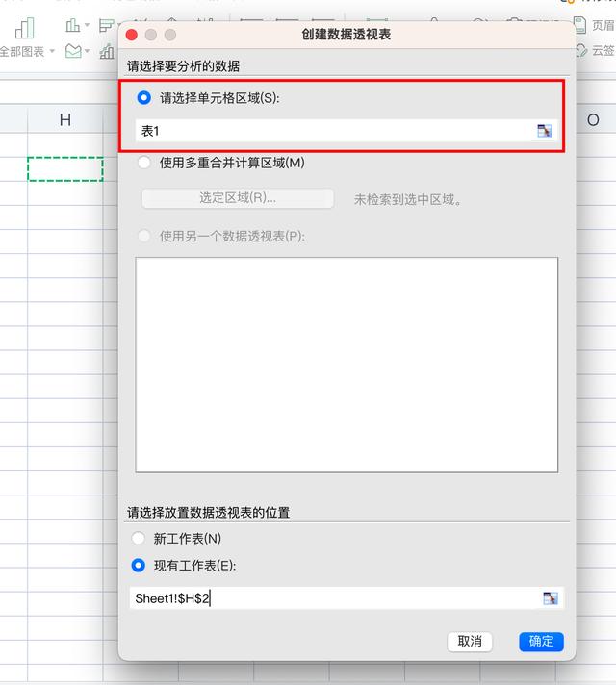Click the 表1 cell range input field
Viewport: 616px width, 685px height.
[x=346, y=131]
